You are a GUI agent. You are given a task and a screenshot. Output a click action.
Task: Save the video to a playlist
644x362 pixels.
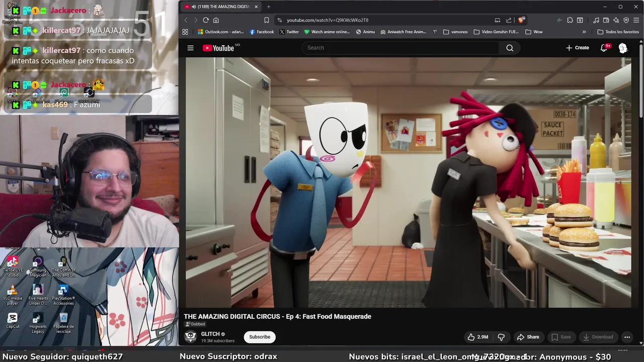[561, 337]
